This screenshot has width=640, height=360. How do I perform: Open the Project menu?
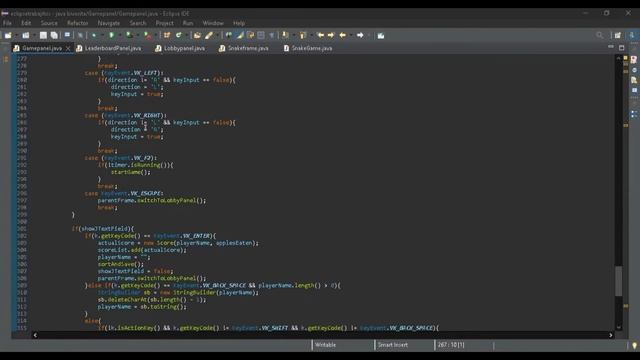[x=164, y=23]
